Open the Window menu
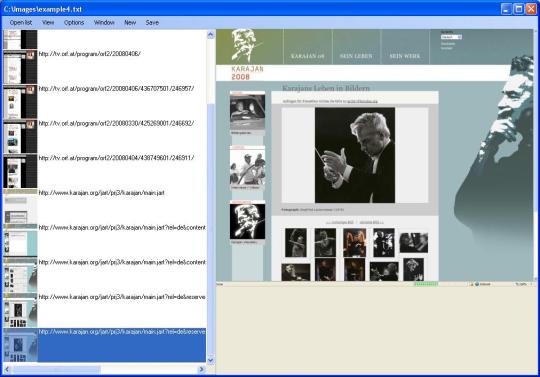This screenshot has height=377, width=540. (104, 23)
